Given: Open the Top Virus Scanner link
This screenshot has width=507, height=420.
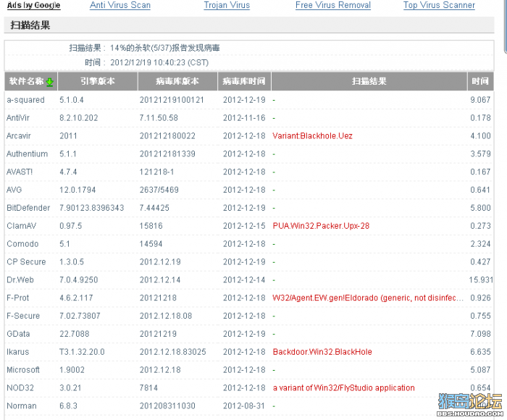Looking at the screenshot, I should coord(439,5).
